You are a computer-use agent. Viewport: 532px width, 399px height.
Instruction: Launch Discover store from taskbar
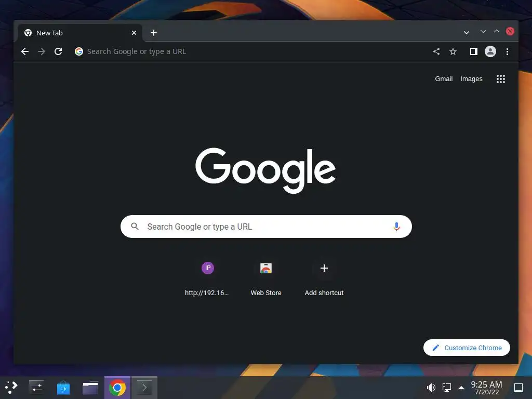[x=63, y=388]
